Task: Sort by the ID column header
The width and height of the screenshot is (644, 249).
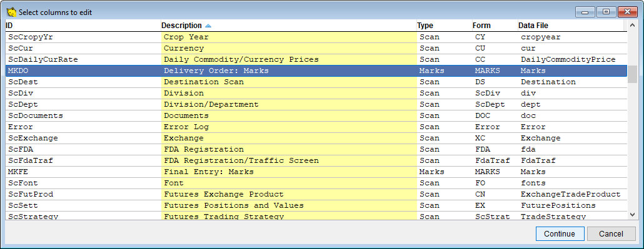Action: 83,26
